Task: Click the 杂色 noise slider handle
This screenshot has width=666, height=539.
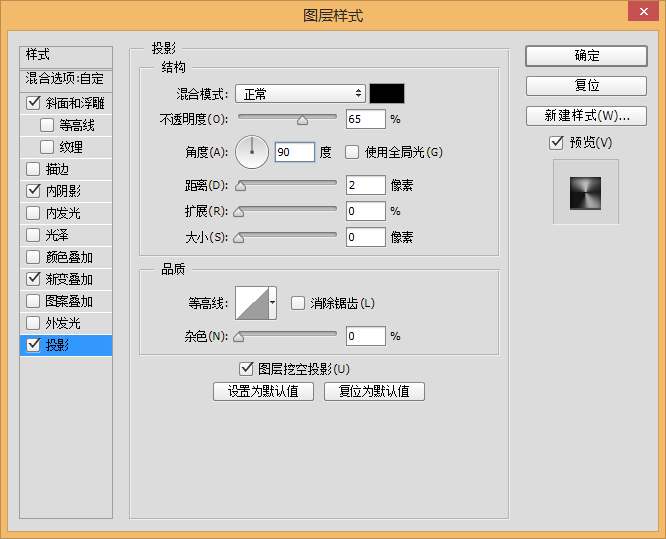Action: click(239, 337)
